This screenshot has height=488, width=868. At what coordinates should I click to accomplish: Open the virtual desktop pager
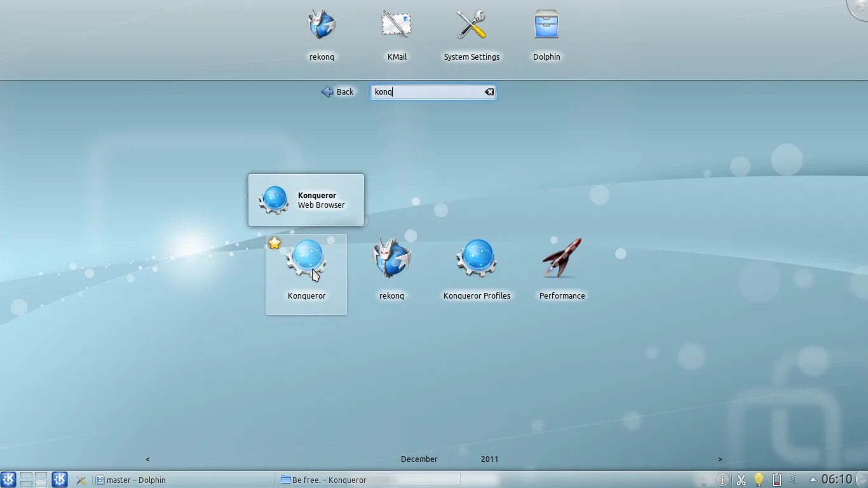[x=34, y=479]
